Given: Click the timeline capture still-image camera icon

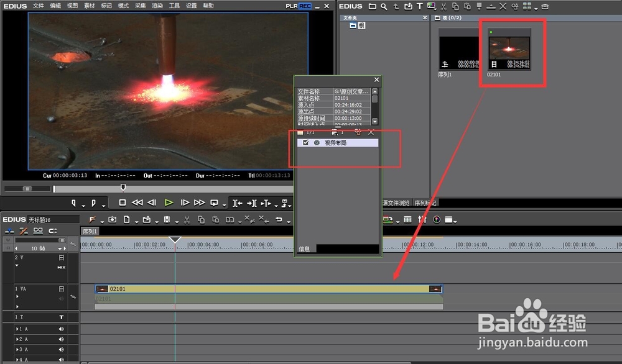Looking at the screenshot, I should click(x=113, y=219).
